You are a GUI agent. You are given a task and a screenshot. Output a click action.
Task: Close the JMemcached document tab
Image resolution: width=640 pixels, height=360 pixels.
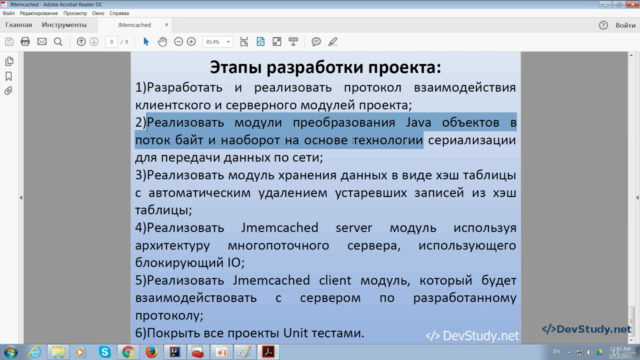(167, 25)
